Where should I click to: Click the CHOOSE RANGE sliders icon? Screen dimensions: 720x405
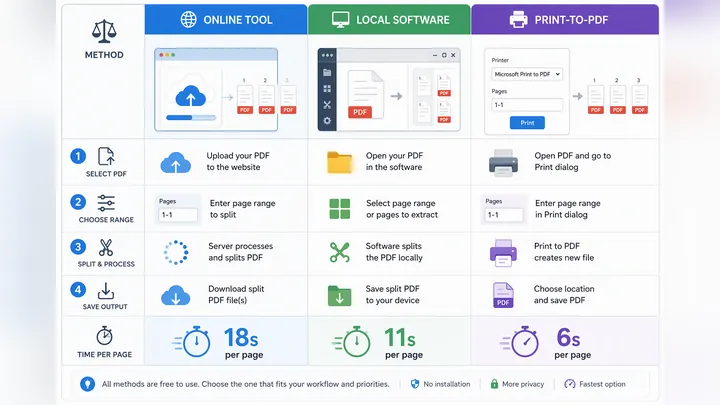click(x=106, y=203)
